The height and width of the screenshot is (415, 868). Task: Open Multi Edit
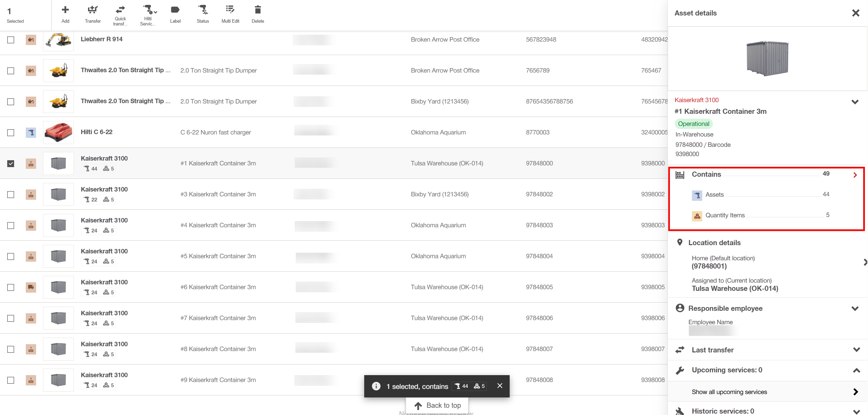(x=230, y=14)
